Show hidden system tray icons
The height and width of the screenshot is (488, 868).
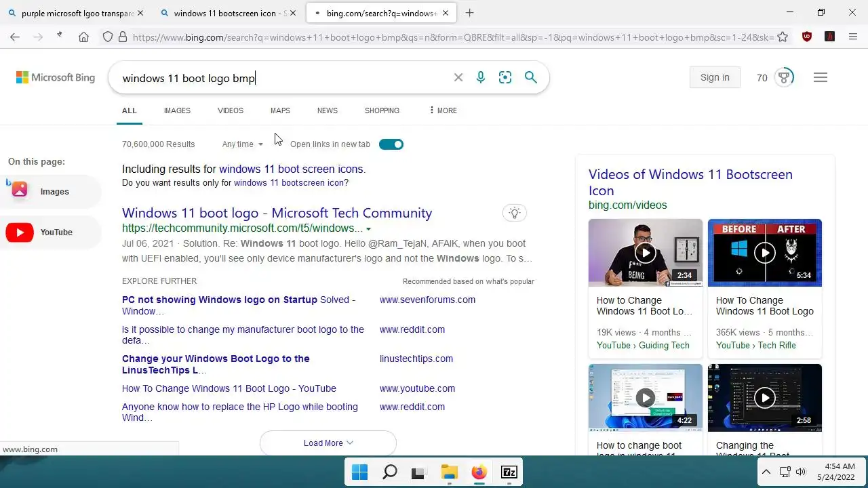766,472
